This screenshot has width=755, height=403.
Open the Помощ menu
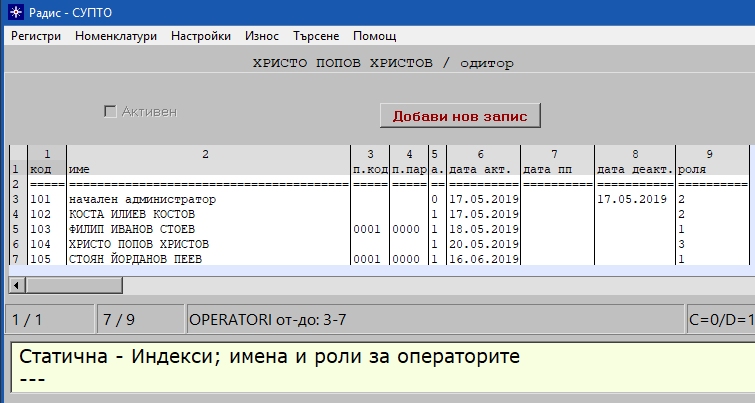click(x=375, y=36)
